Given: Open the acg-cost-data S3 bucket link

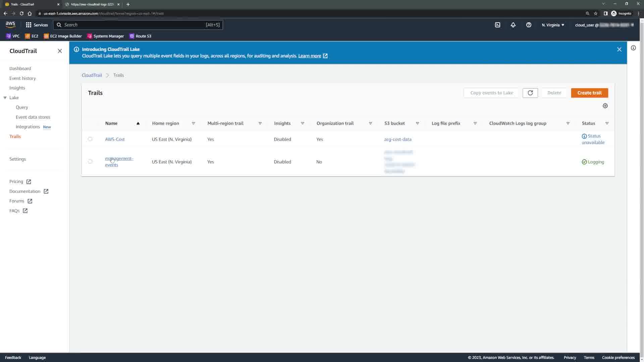Looking at the screenshot, I should tap(397, 139).
